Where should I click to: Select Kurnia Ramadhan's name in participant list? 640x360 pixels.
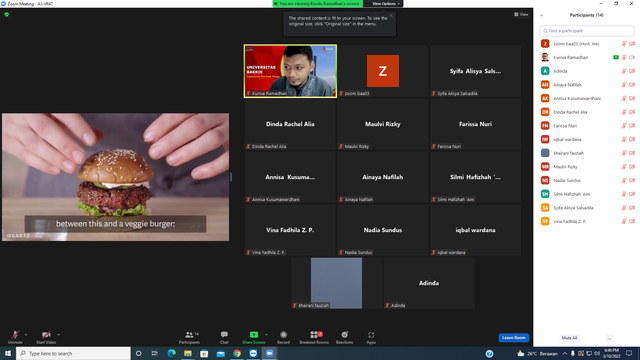571,58
